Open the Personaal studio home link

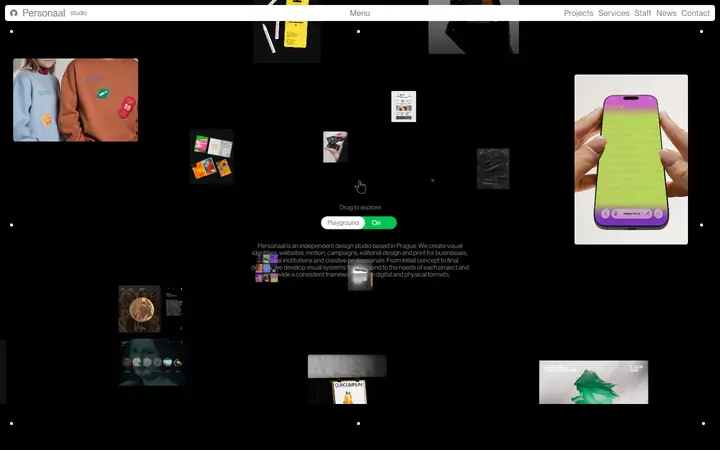coord(55,13)
